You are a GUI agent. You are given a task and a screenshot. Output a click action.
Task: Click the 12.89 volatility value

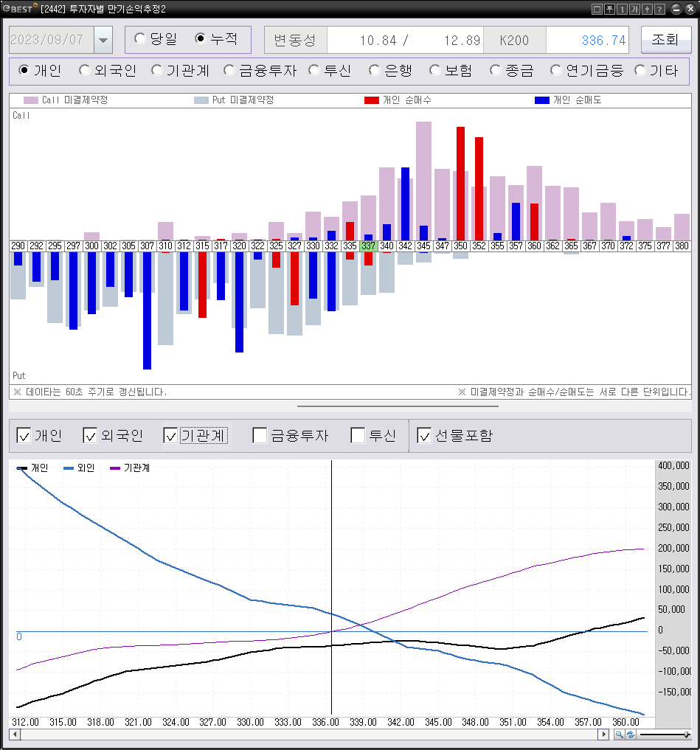pos(462,40)
